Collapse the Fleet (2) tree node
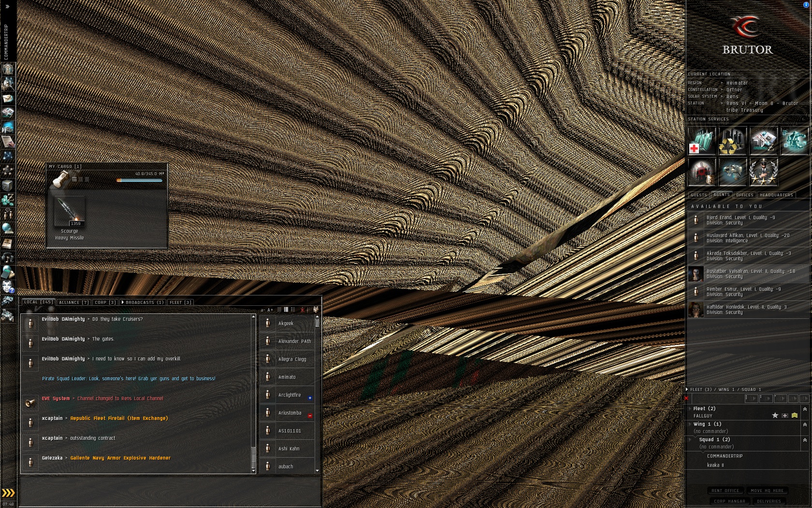This screenshot has height=508, width=812. click(690, 409)
